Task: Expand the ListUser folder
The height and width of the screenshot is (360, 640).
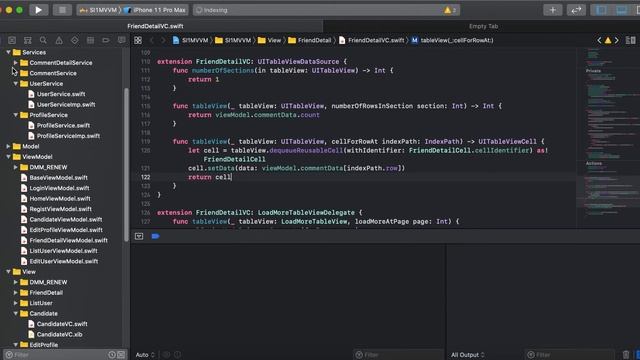Action: pyautogui.click(x=16, y=303)
